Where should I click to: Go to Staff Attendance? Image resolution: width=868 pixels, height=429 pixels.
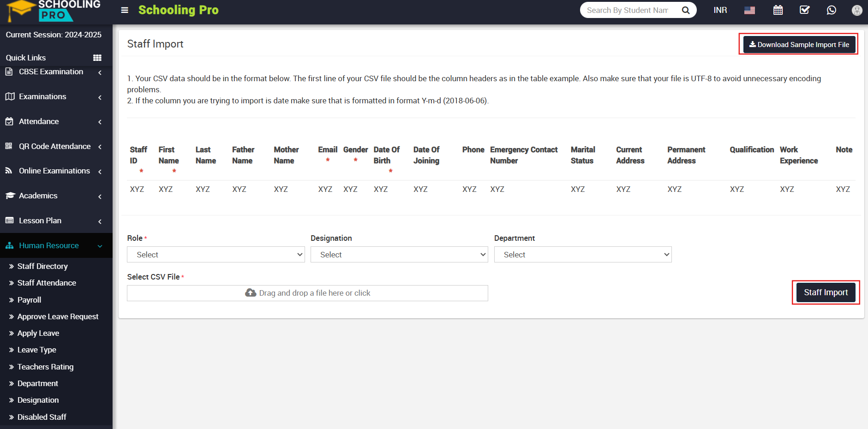click(x=47, y=283)
